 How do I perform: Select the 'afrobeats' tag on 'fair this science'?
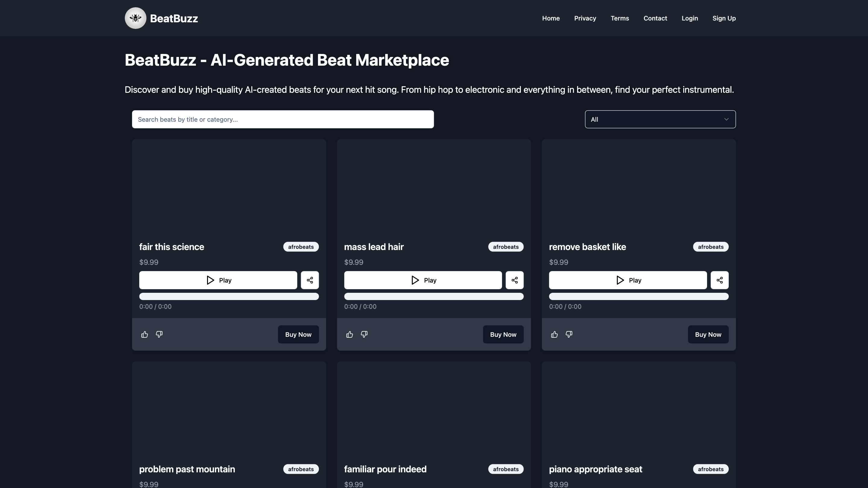[x=301, y=246]
